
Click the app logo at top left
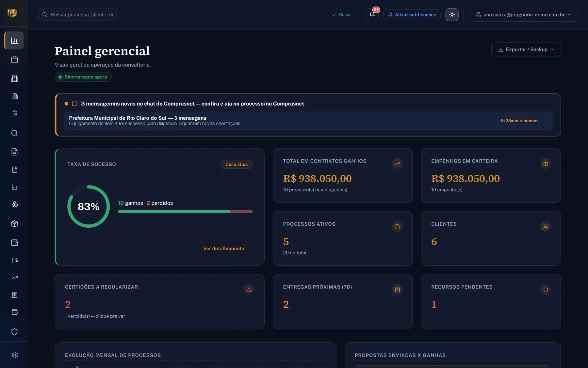pos(12,13)
